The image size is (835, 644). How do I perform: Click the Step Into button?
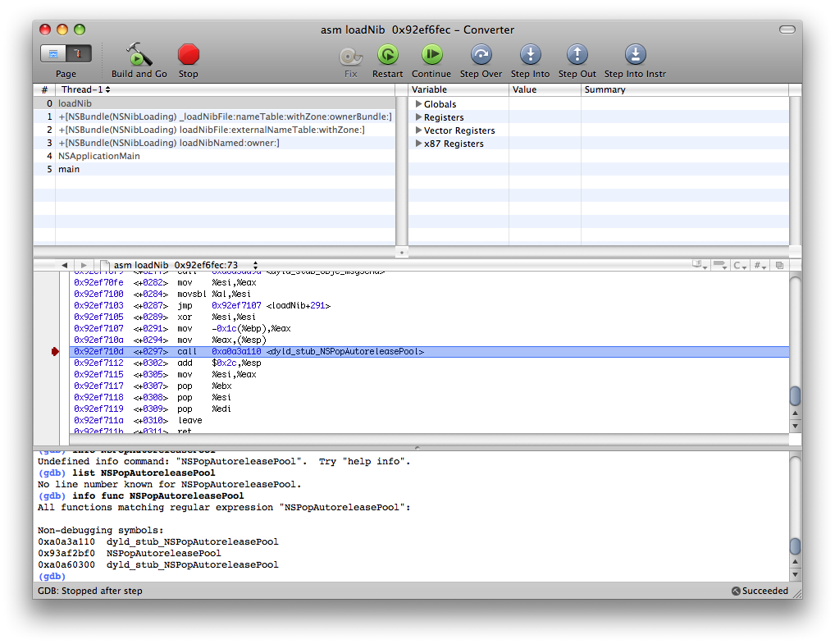(531, 54)
